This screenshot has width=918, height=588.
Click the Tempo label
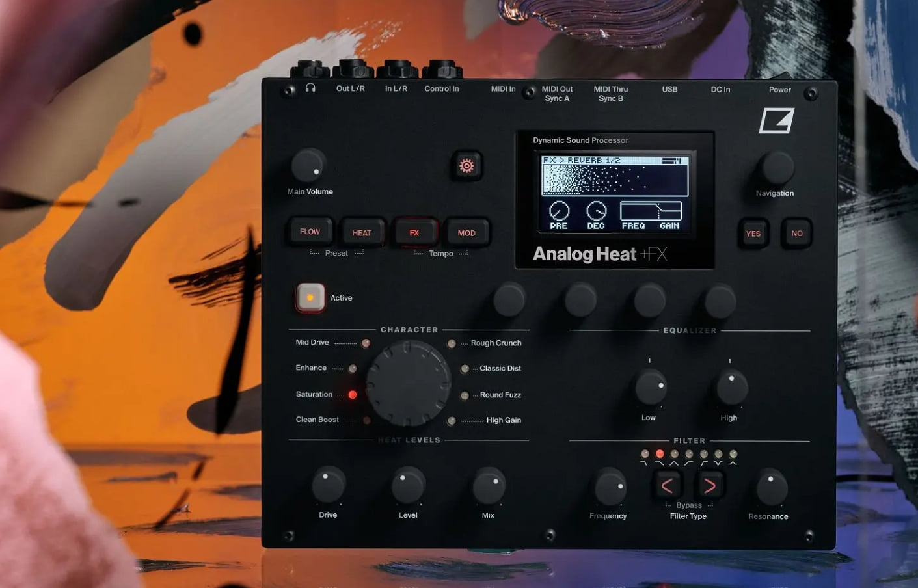(441, 254)
